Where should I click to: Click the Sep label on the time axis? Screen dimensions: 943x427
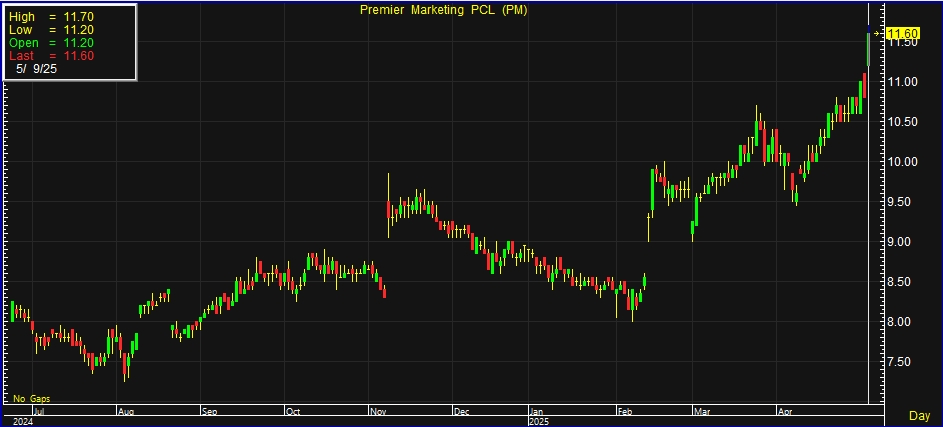209,413
